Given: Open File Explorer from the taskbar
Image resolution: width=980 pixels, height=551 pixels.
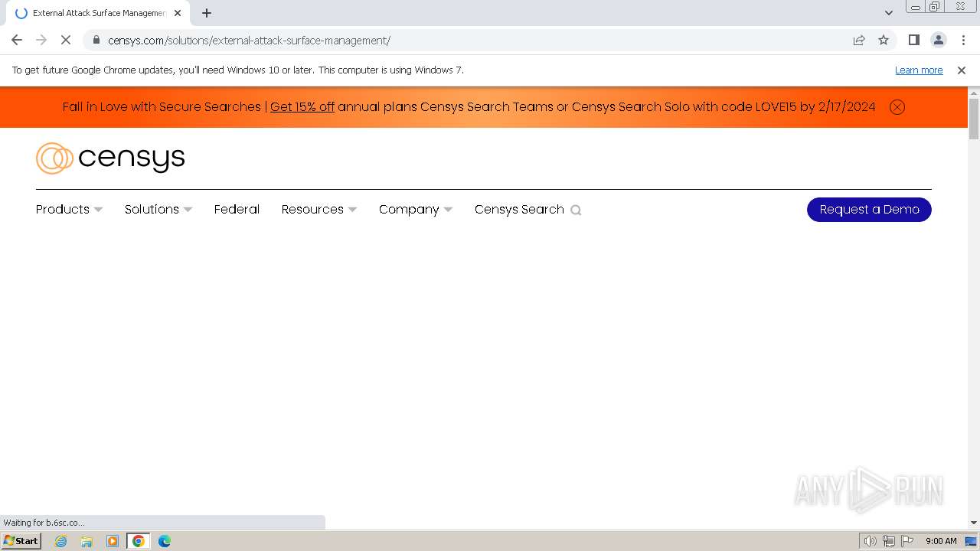Looking at the screenshot, I should (87, 541).
